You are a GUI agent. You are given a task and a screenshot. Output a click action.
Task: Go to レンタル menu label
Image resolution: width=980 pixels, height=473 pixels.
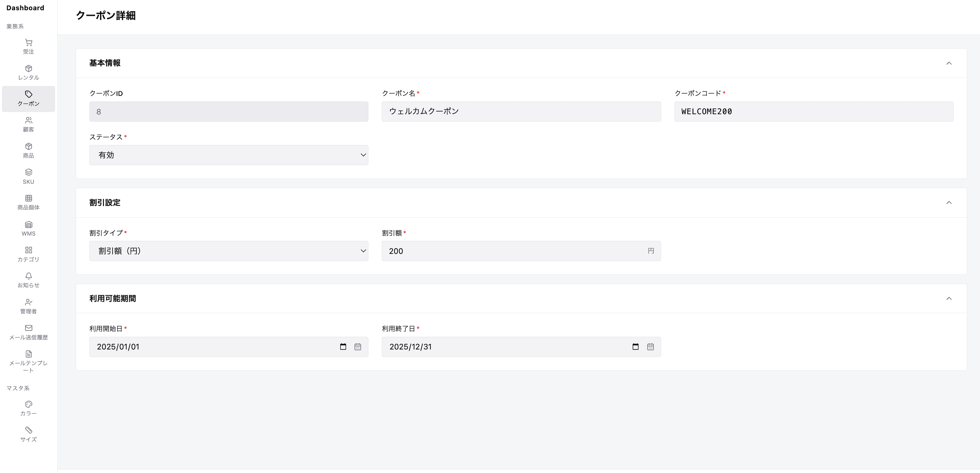[x=29, y=78]
